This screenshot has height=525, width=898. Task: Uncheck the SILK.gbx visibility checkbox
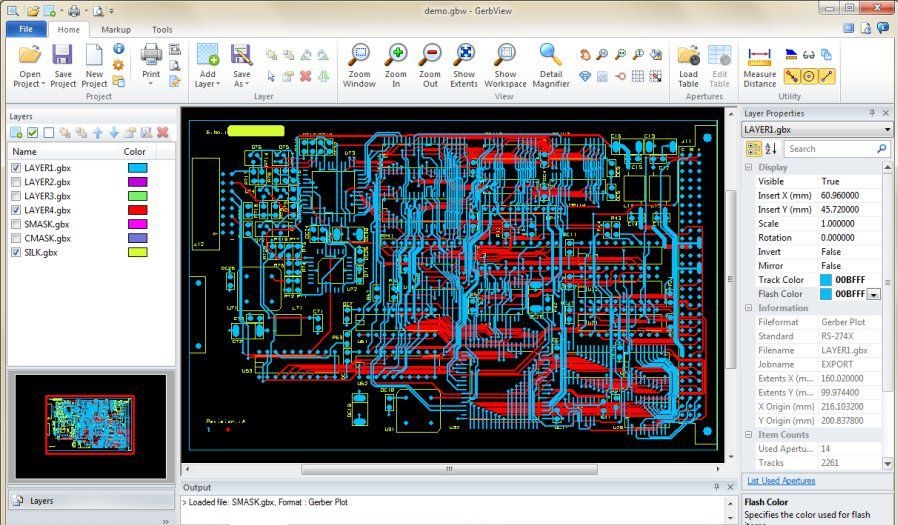pyautogui.click(x=16, y=252)
